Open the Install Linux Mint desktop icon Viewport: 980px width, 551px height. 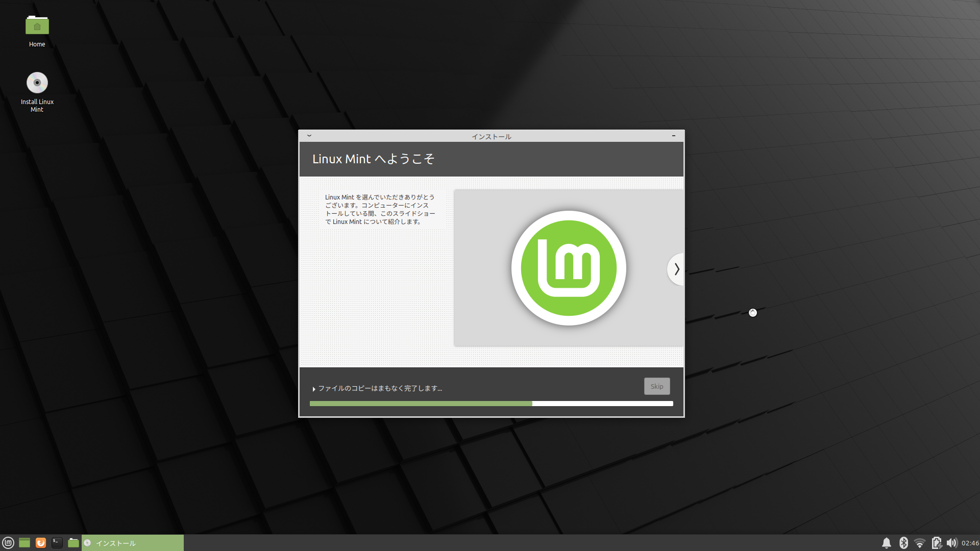(37, 83)
